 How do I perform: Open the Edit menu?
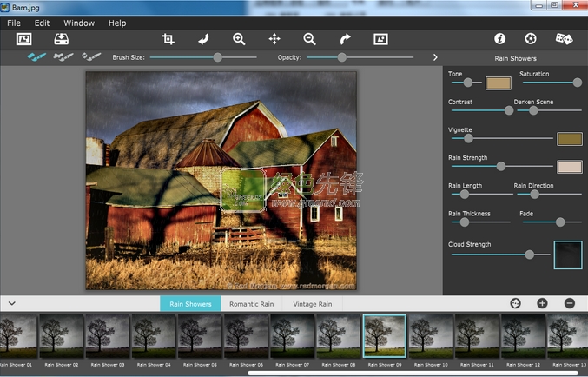(42, 23)
